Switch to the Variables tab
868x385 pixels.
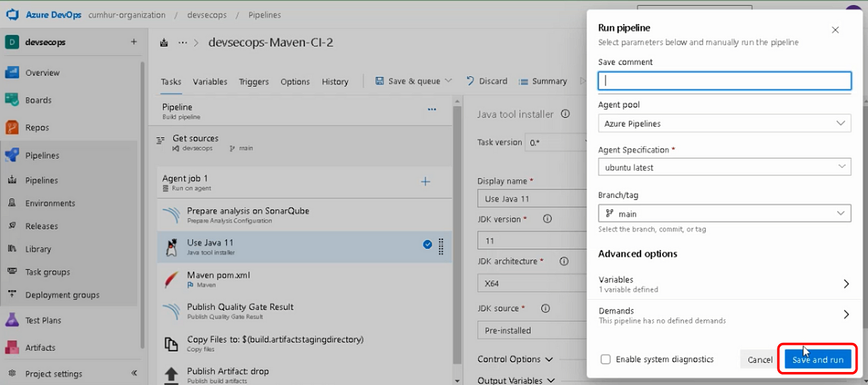[x=210, y=81]
